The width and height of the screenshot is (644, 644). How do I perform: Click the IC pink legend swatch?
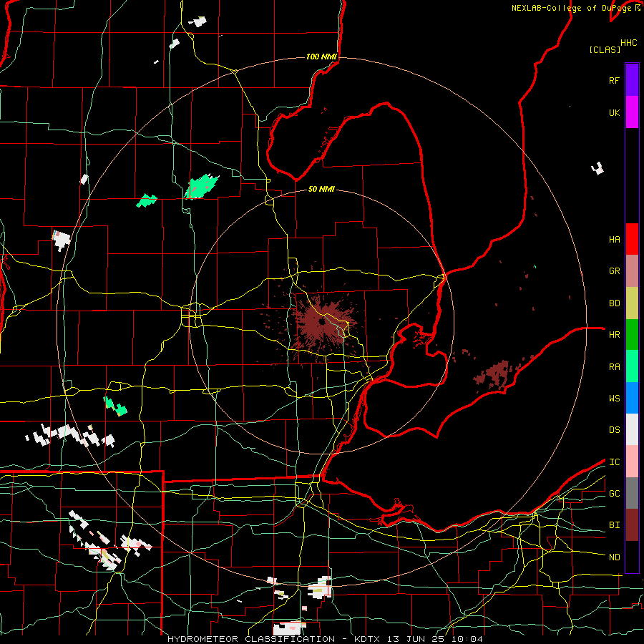coord(632,462)
